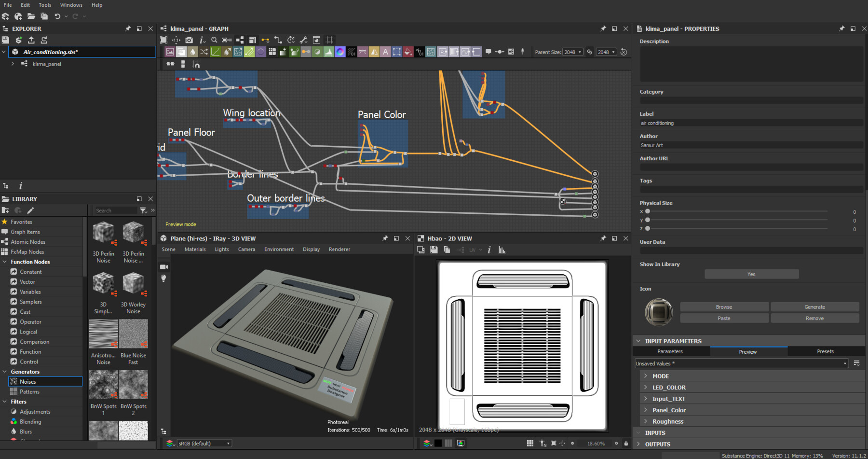The width and height of the screenshot is (868, 459).
Task: Select the Levels node icon in the toolbar
Action: [x=329, y=52]
